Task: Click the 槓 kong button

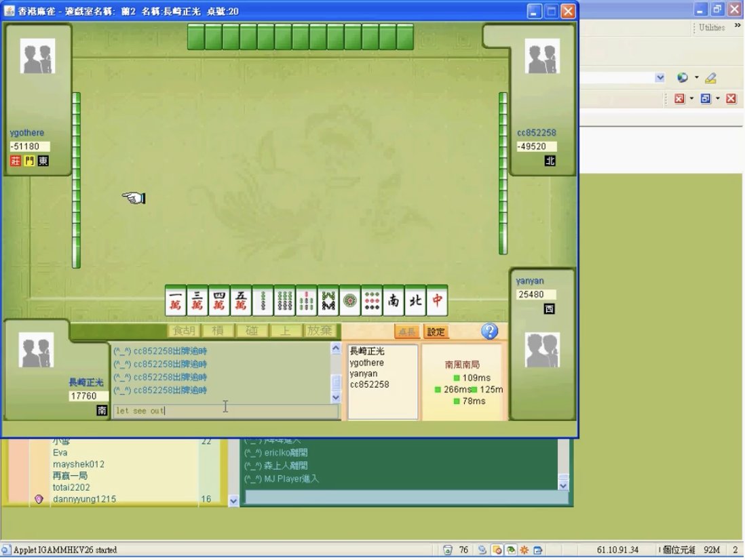Action: click(218, 331)
